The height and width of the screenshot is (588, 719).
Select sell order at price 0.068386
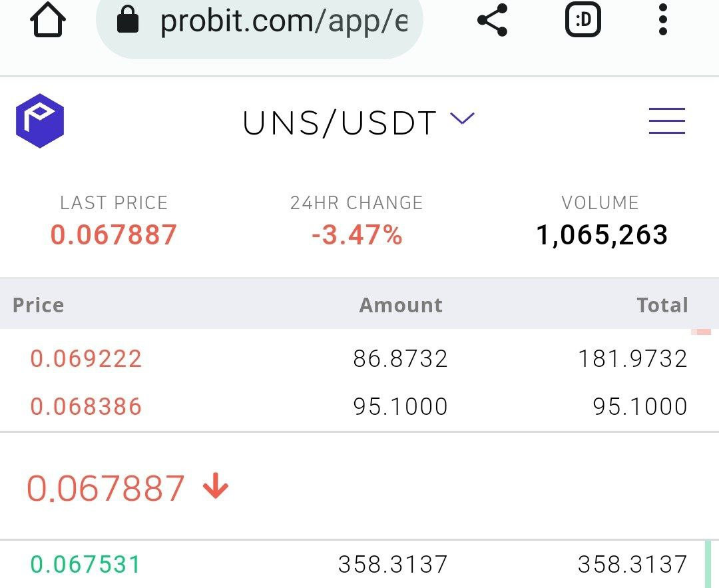point(359,406)
